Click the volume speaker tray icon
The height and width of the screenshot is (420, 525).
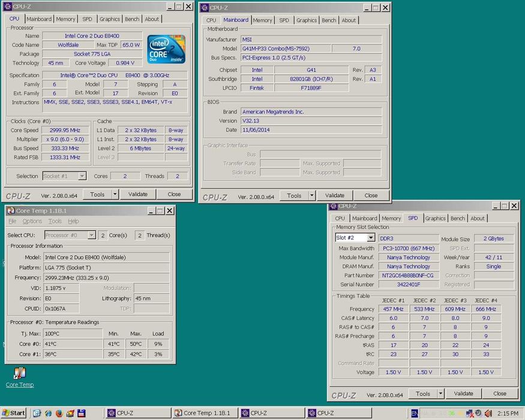[x=488, y=413]
